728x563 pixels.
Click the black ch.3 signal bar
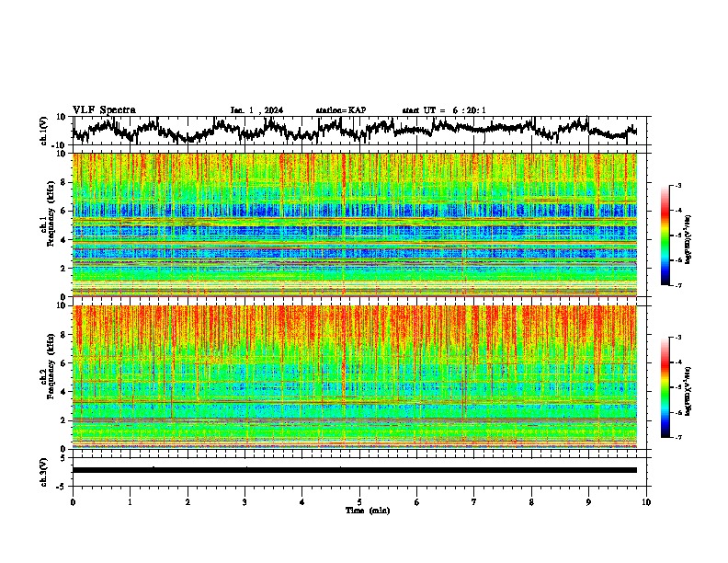click(355, 470)
